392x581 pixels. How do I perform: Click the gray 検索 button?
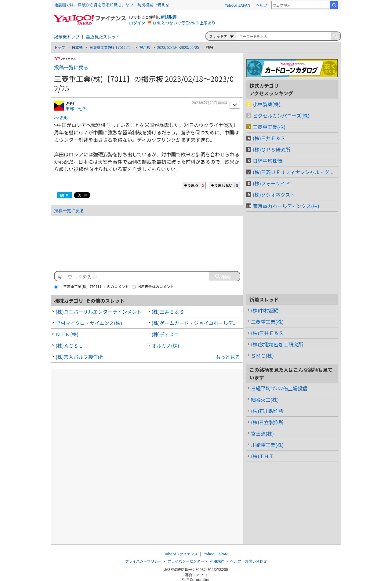coord(224,276)
